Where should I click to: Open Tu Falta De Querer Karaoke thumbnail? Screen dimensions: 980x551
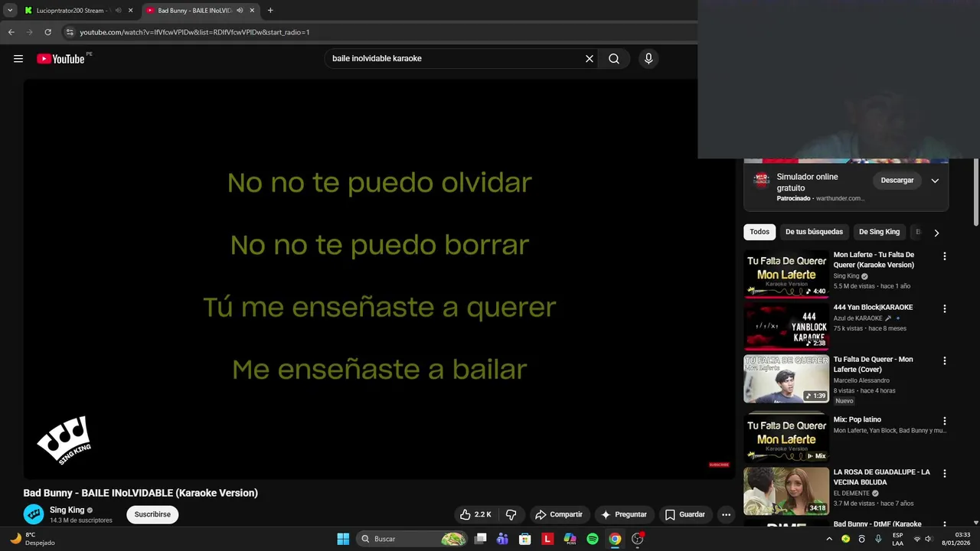click(786, 274)
